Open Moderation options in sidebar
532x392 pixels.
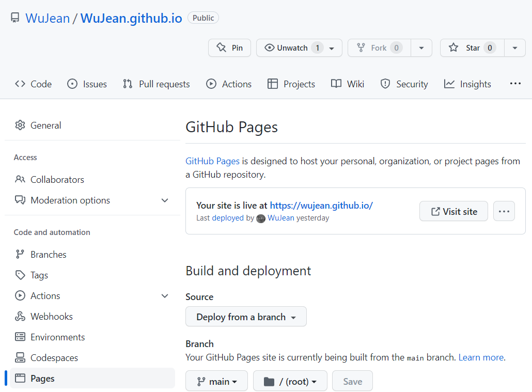coord(92,200)
